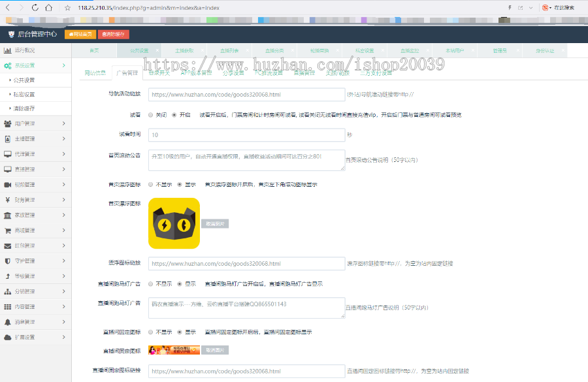
Task: Switch to the 网站信息 tab
Action: (x=95, y=72)
